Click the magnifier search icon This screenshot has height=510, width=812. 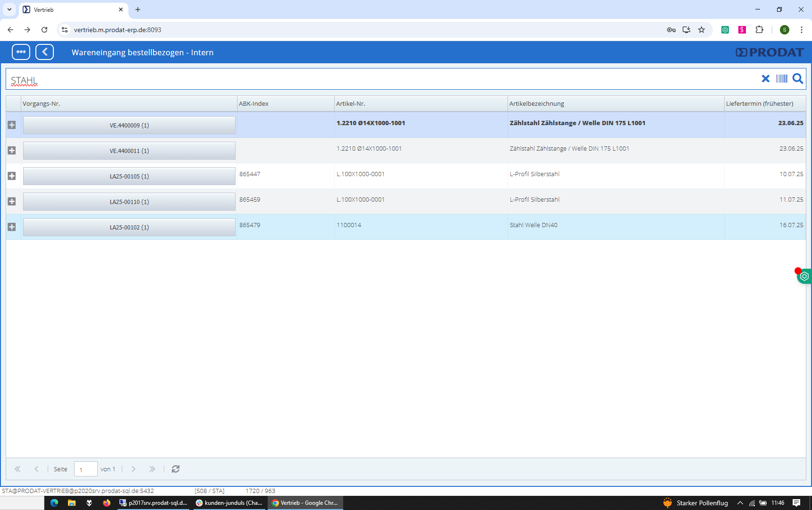[798, 79]
